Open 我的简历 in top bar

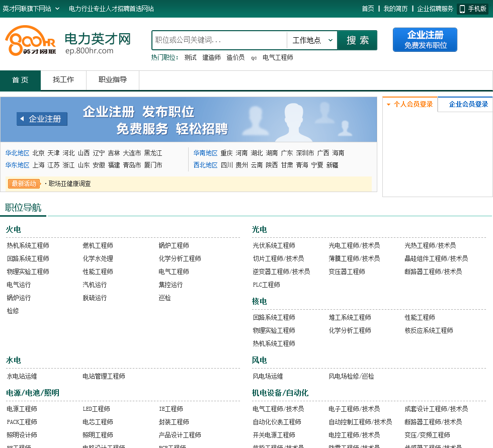(395, 9)
